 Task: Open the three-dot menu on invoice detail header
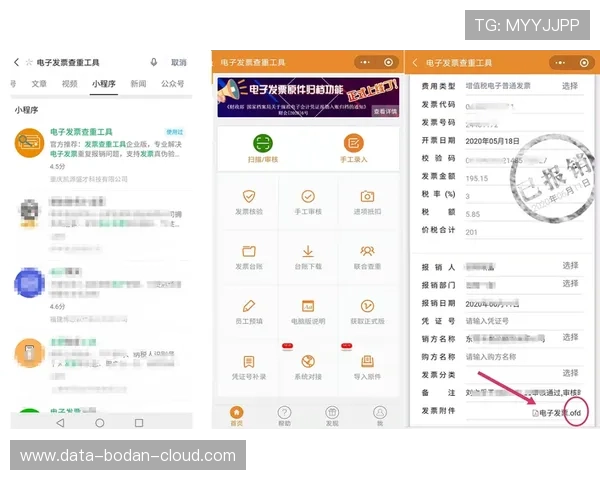pos(560,62)
